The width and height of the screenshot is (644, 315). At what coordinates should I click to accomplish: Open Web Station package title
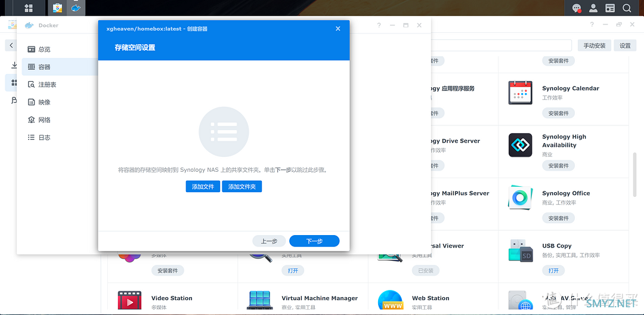point(431,298)
